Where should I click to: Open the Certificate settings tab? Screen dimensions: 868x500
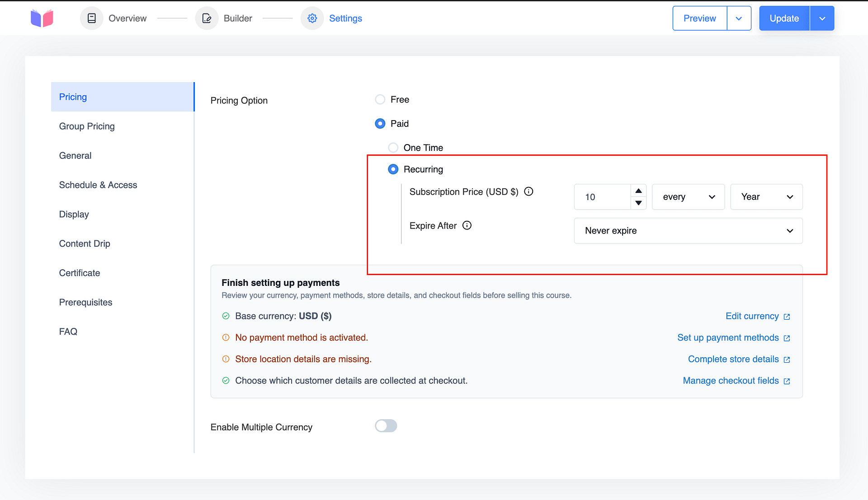[x=123, y=273]
